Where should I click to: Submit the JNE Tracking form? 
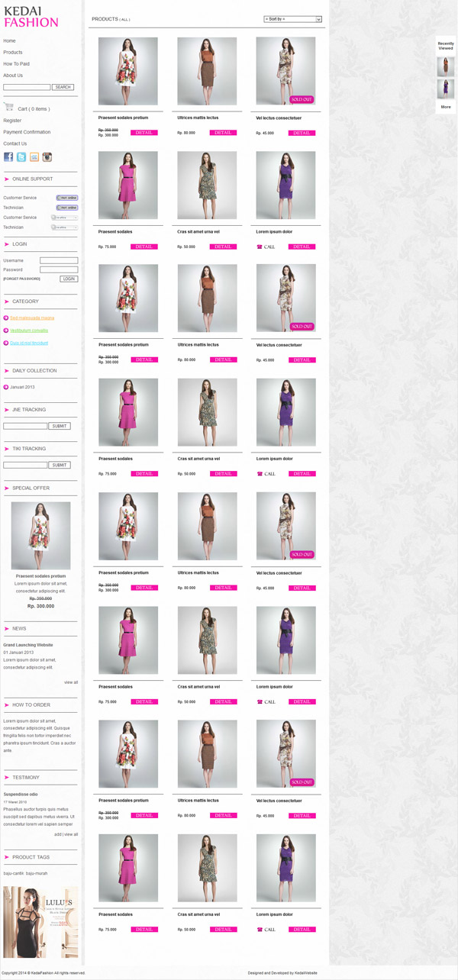pos(59,426)
